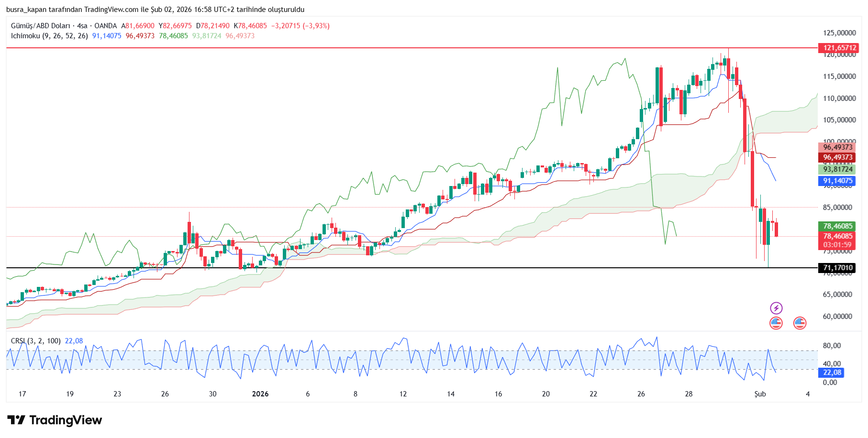Click the blue 22,08 CRSI value label

[832, 372]
